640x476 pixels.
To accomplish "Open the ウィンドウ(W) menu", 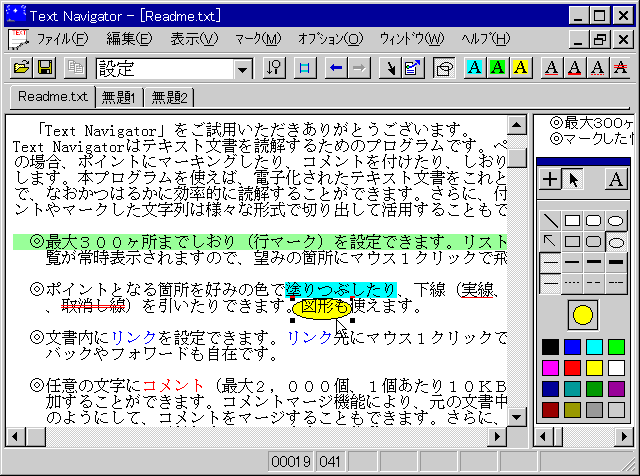I will point(412,39).
